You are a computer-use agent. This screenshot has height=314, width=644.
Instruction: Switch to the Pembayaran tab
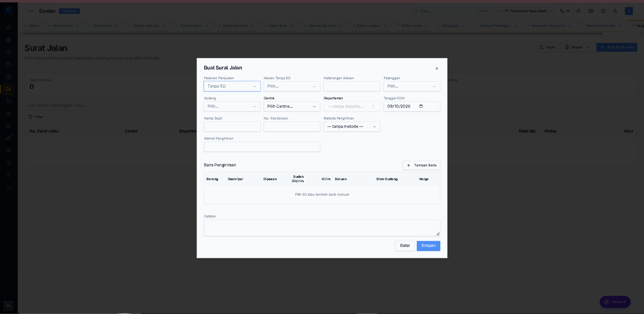coord(62,26)
